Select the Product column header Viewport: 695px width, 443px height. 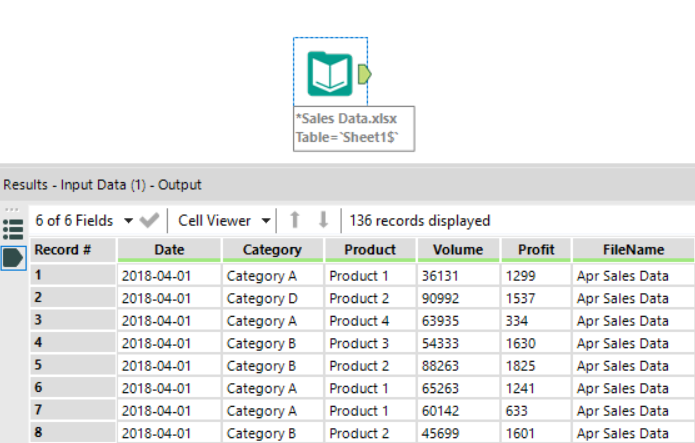coord(370,250)
